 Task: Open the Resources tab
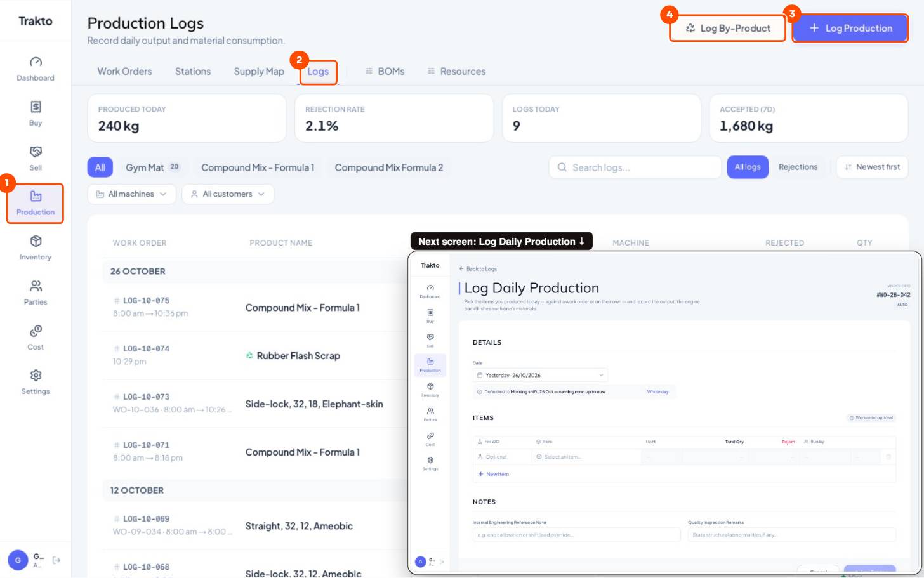(456, 71)
